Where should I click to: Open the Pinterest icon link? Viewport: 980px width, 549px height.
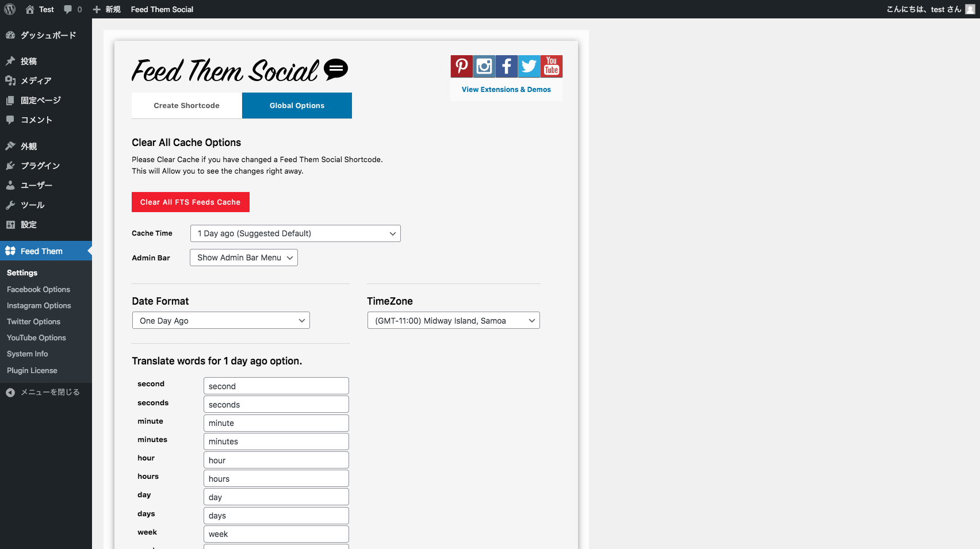461,66
